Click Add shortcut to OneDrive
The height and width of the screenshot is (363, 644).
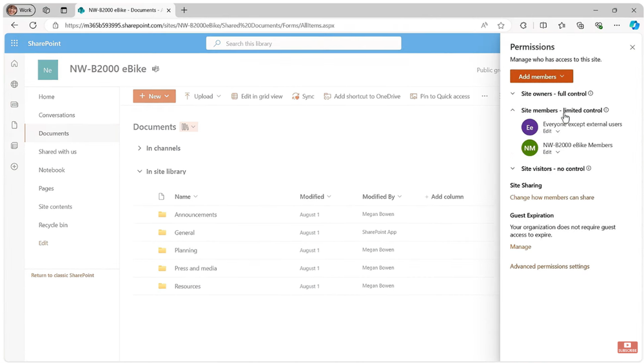[x=362, y=96]
